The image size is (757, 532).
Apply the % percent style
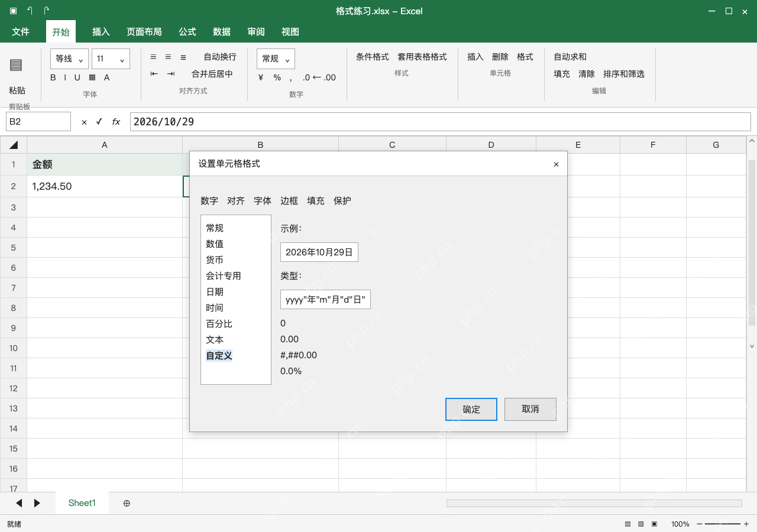tap(277, 77)
